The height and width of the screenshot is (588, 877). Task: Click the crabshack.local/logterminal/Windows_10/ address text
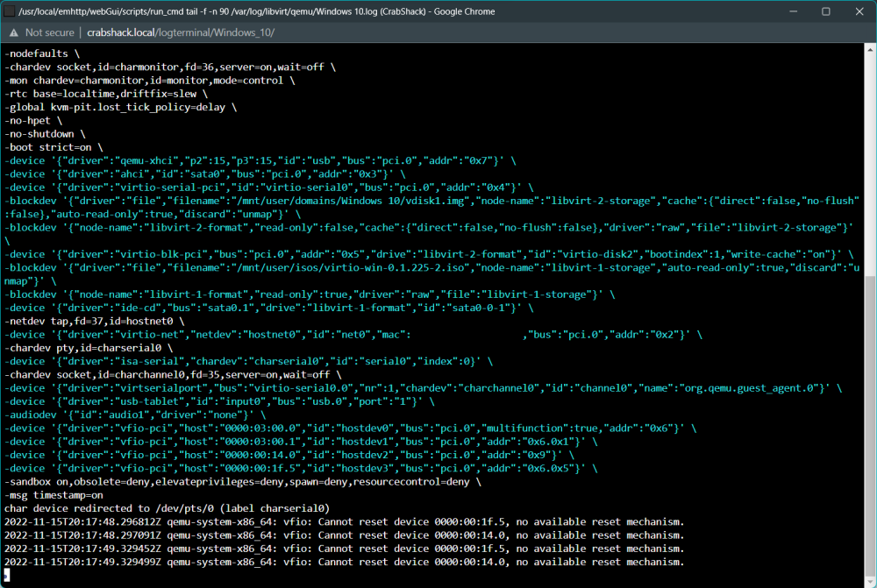[x=181, y=33]
